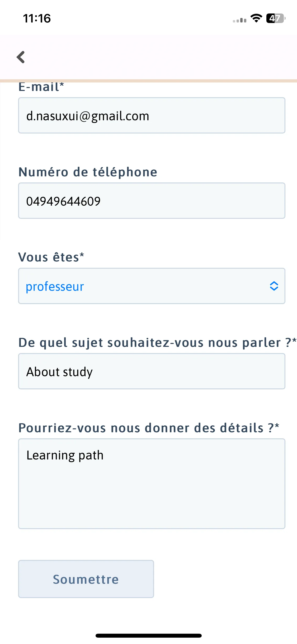This screenshot has width=297, height=644.
Task: Tap the Wi-Fi status icon
Action: pos(256,18)
